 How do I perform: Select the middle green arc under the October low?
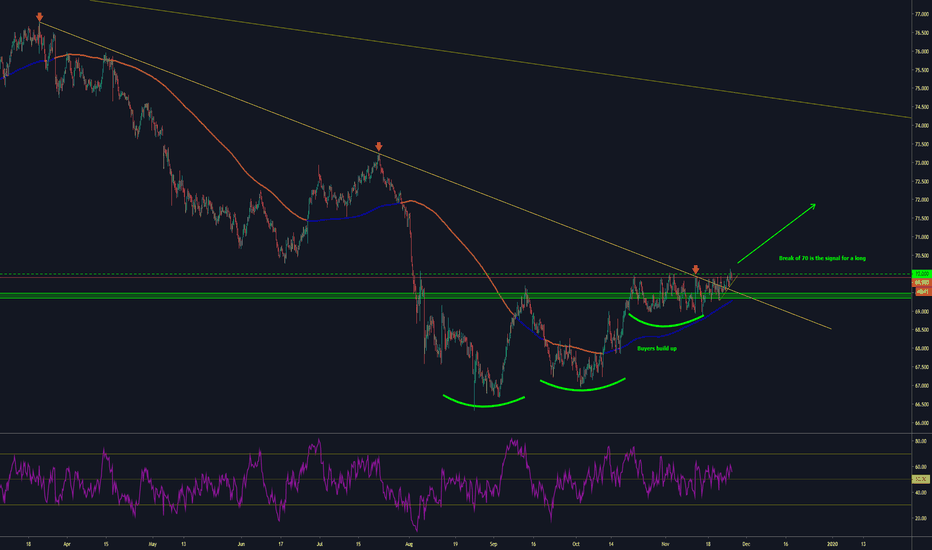click(582, 385)
